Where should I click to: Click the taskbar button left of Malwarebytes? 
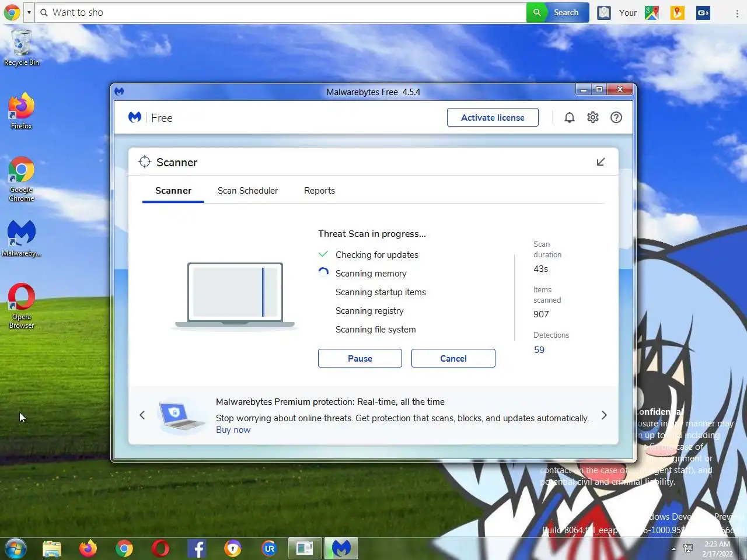[x=305, y=548]
